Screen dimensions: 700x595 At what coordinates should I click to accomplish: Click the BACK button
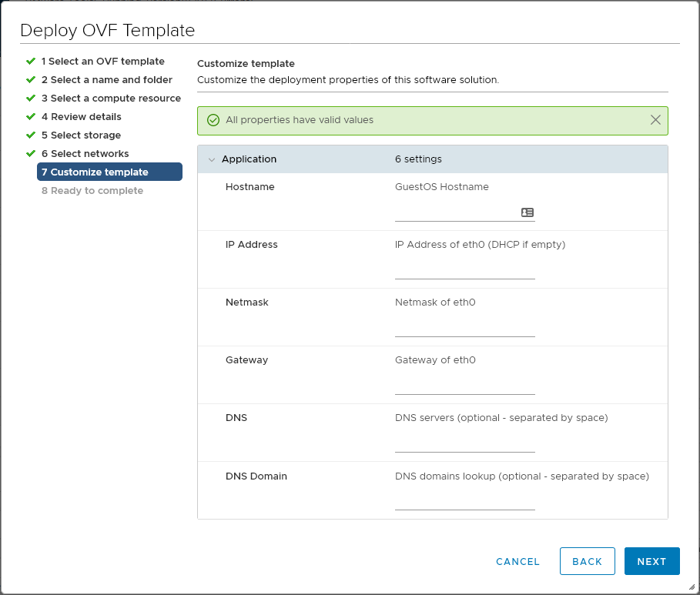coord(587,561)
